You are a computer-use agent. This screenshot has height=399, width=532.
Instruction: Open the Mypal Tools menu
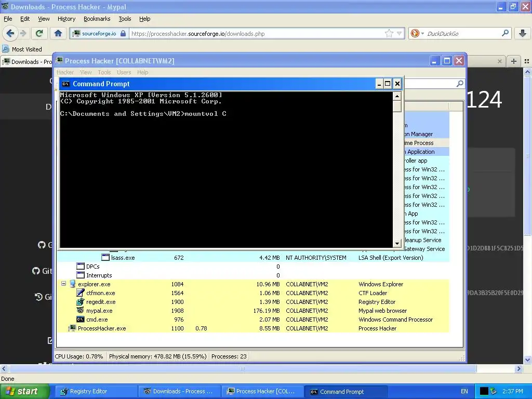[125, 19]
